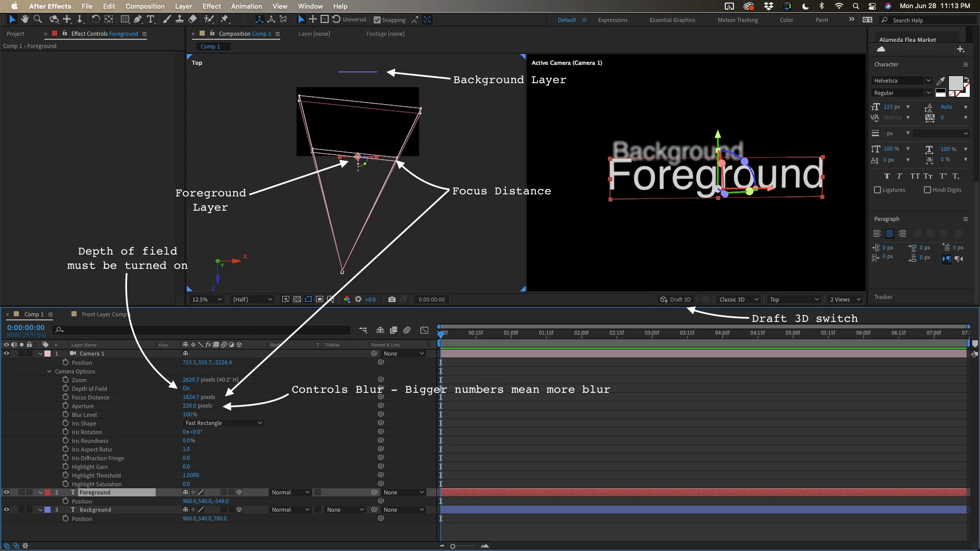Select the Pen tool

coord(138,19)
